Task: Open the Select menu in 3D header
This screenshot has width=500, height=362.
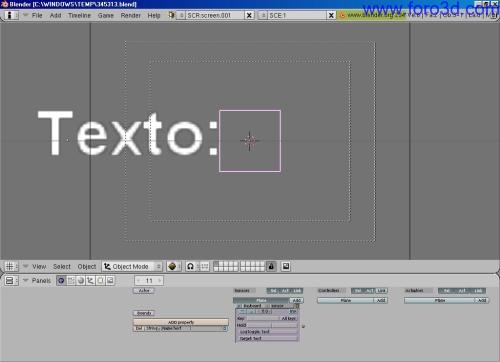Action: [x=62, y=267]
